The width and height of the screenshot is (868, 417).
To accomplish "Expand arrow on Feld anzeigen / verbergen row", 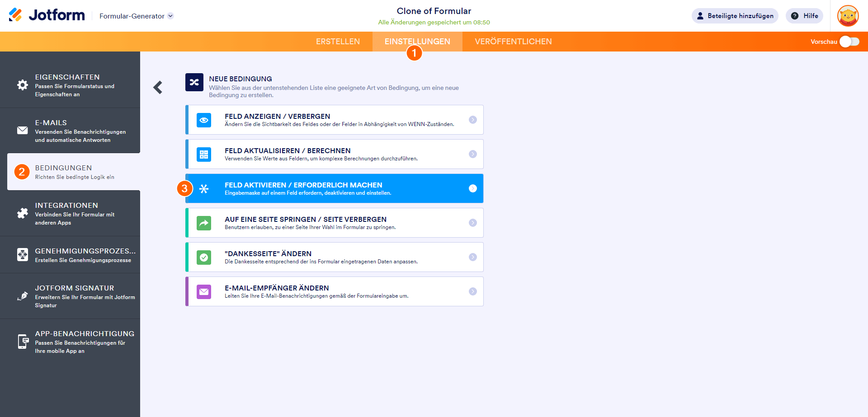I will click(x=472, y=120).
